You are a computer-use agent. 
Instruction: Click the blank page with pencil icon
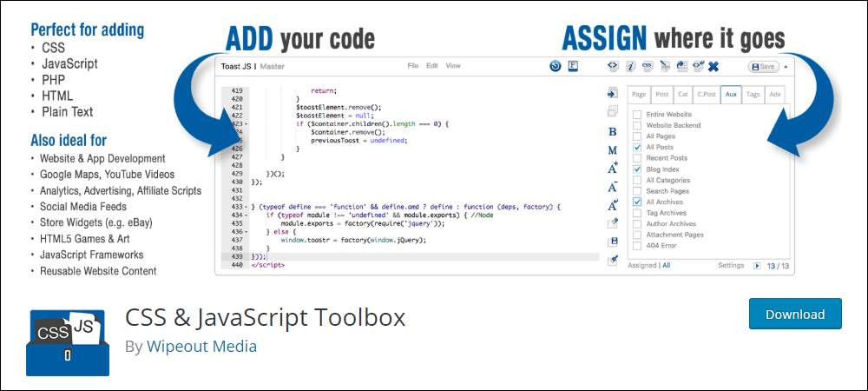[x=665, y=66]
